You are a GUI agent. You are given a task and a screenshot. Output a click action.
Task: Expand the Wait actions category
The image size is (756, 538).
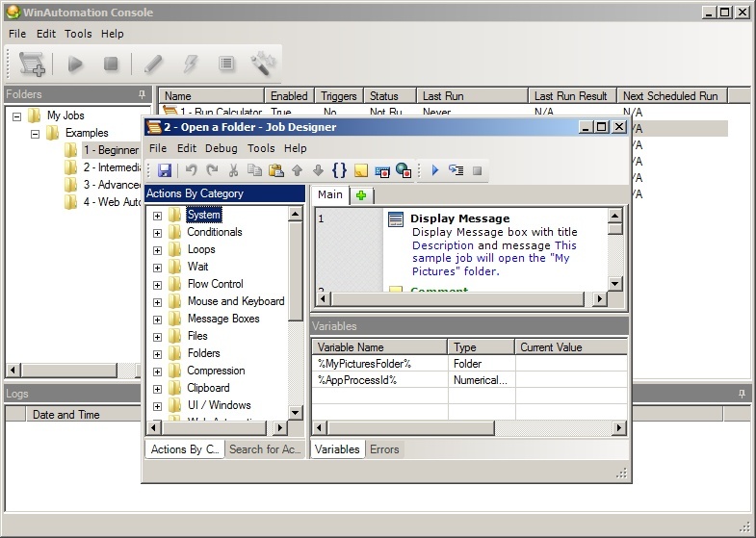[157, 268]
